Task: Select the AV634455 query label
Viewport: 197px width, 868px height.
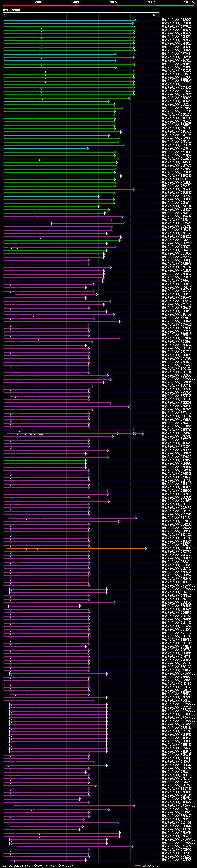Action: (x=11, y=10)
